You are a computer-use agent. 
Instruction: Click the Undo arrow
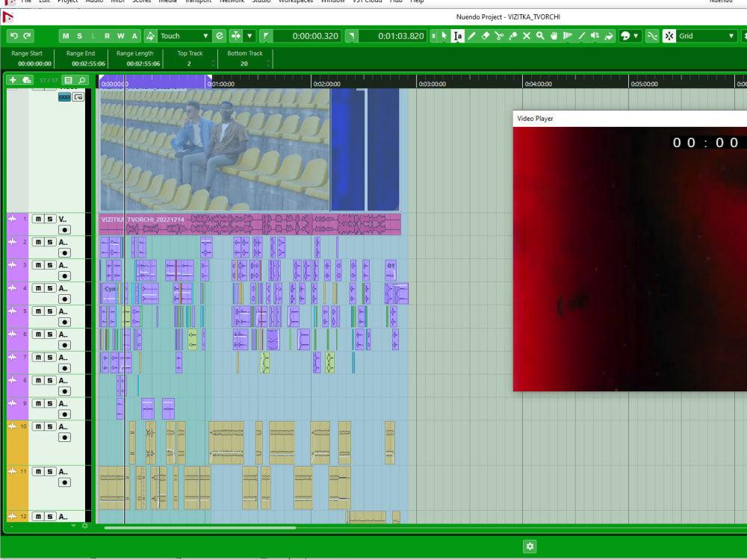point(13,36)
